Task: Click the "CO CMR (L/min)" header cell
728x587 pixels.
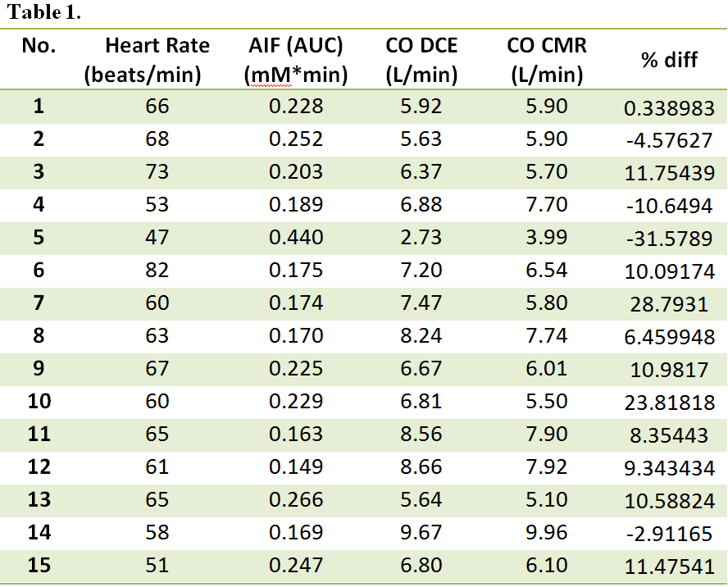Action: (547, 61)
